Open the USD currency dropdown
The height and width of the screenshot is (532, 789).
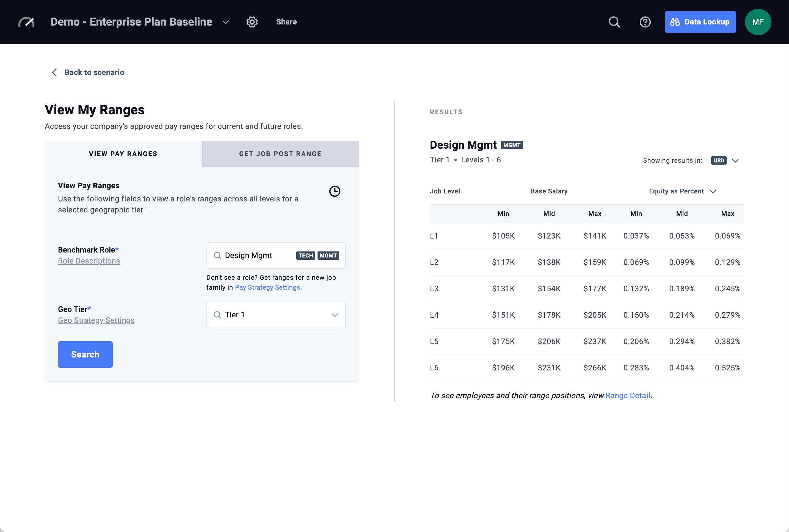[725, 160]
